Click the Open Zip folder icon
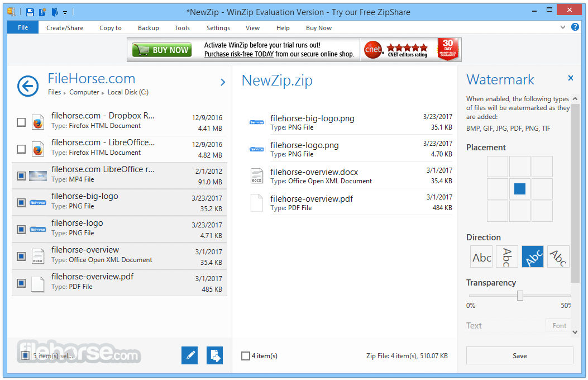The height and width of the screenshot is (380, 588). [x=55, y=12]
